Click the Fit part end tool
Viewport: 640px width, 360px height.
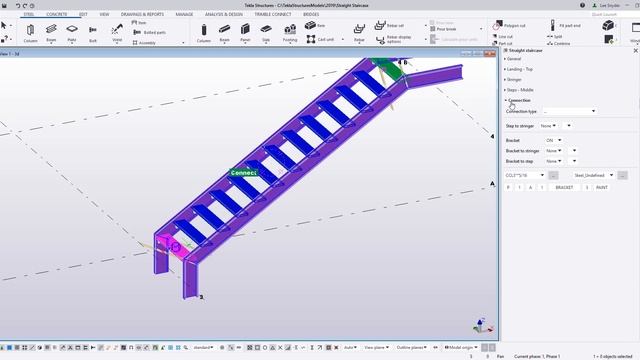(x=565, y=25)
